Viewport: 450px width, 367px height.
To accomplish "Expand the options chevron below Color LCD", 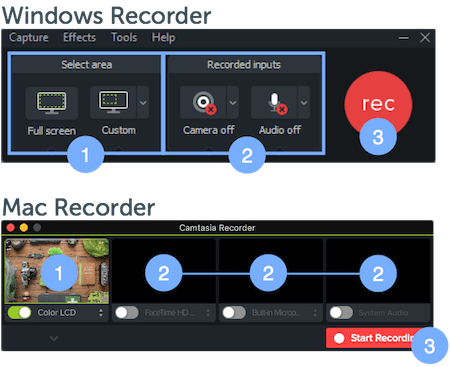I will coord(54,339).
